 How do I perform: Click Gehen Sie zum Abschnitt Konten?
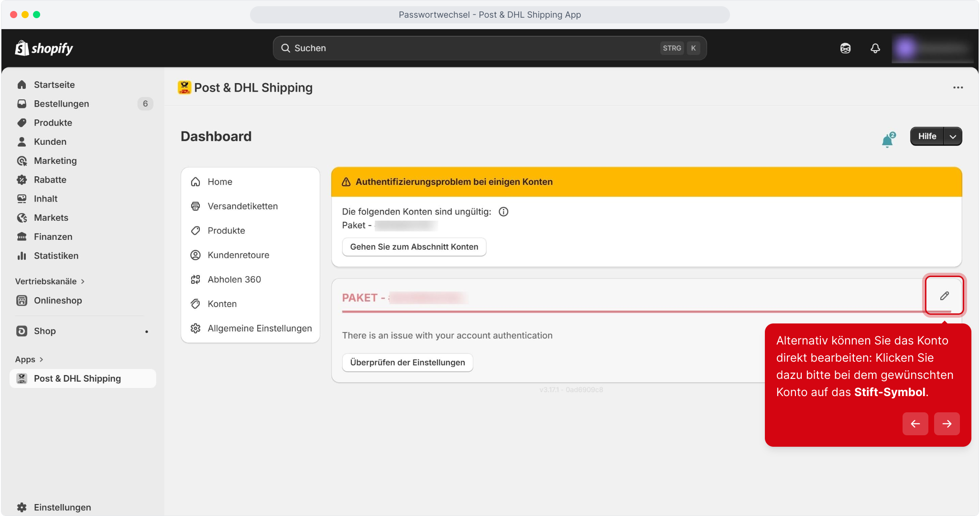(x=414, y=247)
